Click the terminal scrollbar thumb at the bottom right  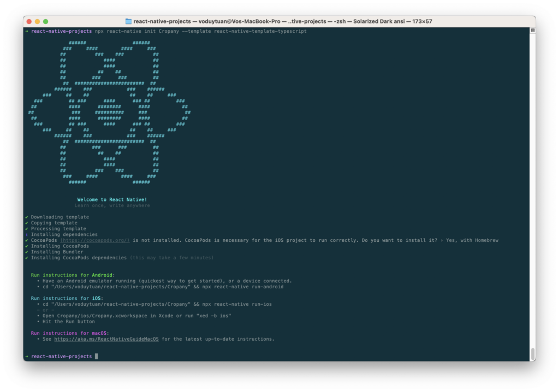click(533, 354)
